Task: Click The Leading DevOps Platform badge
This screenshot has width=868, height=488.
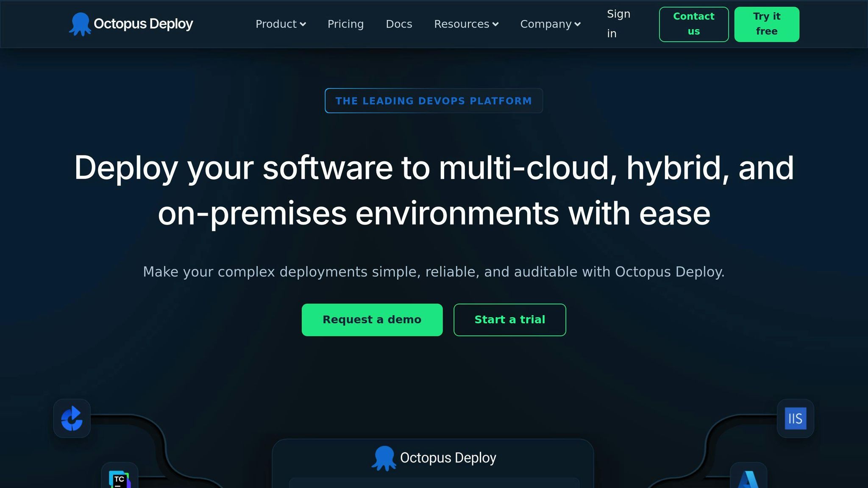Action: click(434, 101)
